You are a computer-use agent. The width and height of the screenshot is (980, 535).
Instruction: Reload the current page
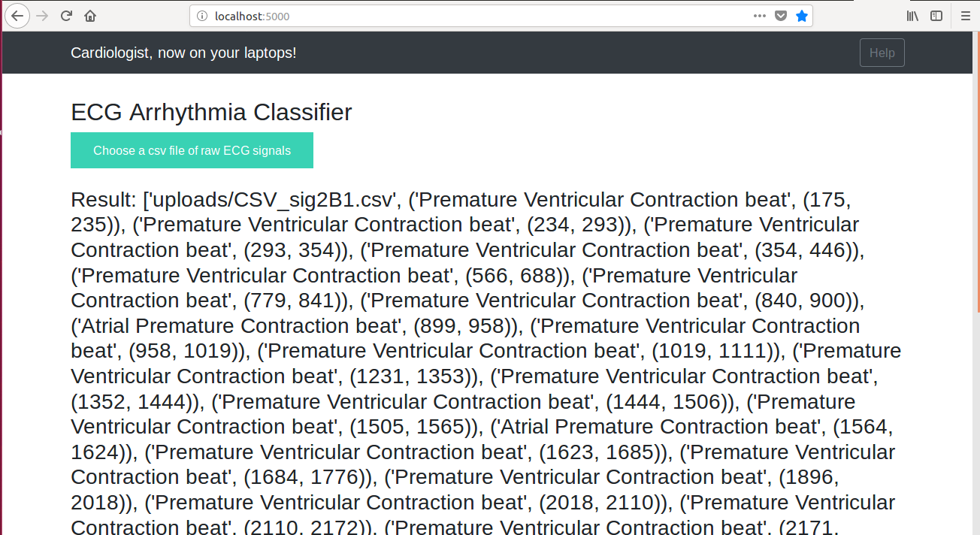coord(66,16)
